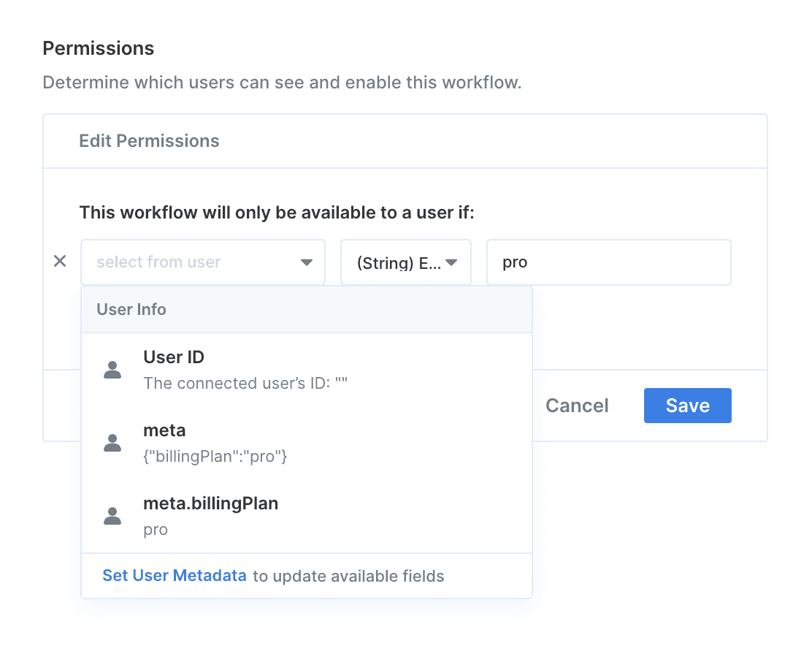This screenshot has height=646, width=812.
Task: Focus the value field containing "pro"
Action: click(x=608, y=262)
